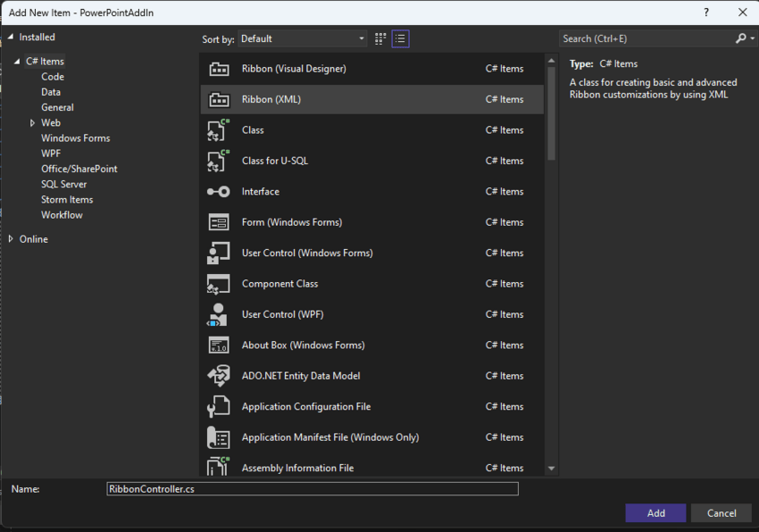Click inside the Name input field
This screenshot has height=532, width=759.
coord(312,488)
